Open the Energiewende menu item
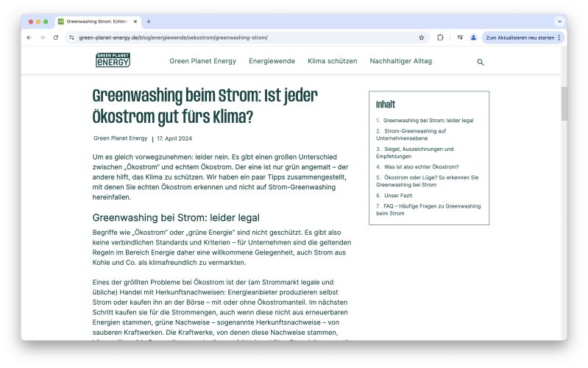The image size is (588, 368). (x=272, y=61)
